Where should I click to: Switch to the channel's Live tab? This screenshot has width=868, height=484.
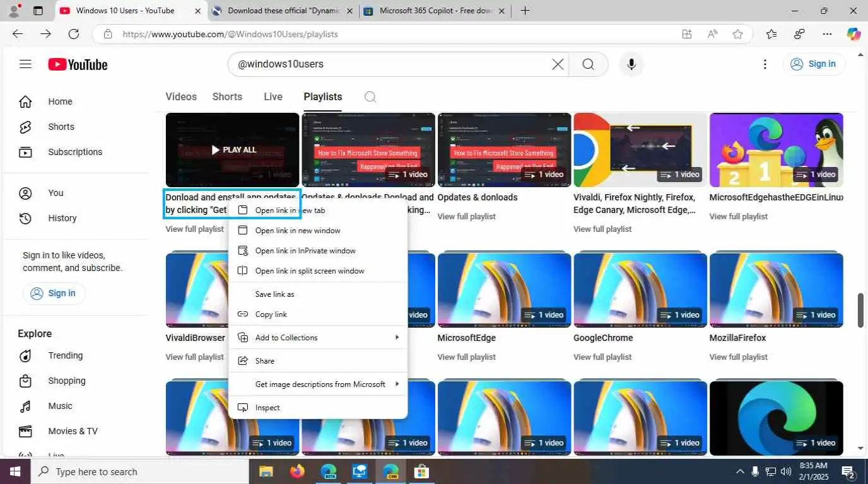(273, 96)
